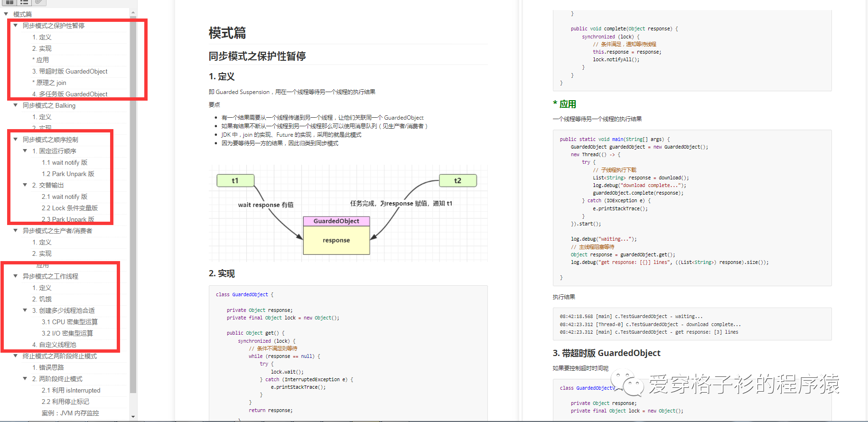Collapse the 异步模式之工作线程 bookmark arrow
This screenshot has width=868, height=422.
(16, 276)
